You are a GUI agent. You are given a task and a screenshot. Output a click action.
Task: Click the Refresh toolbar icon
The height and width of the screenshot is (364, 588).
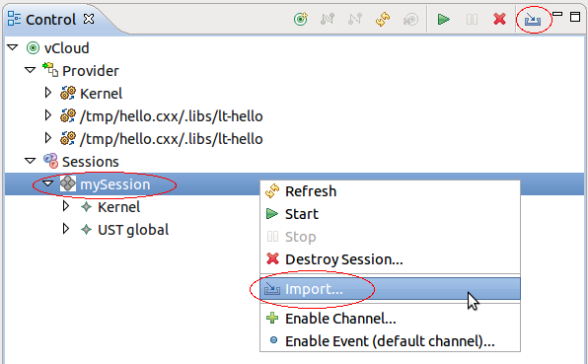point(383,19)
